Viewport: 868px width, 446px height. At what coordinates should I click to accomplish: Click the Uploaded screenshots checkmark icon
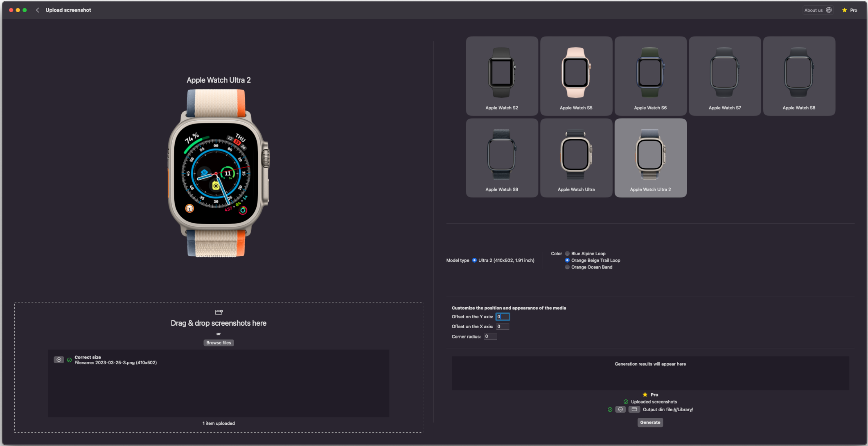pyautogui.click(x=626, y=402)
